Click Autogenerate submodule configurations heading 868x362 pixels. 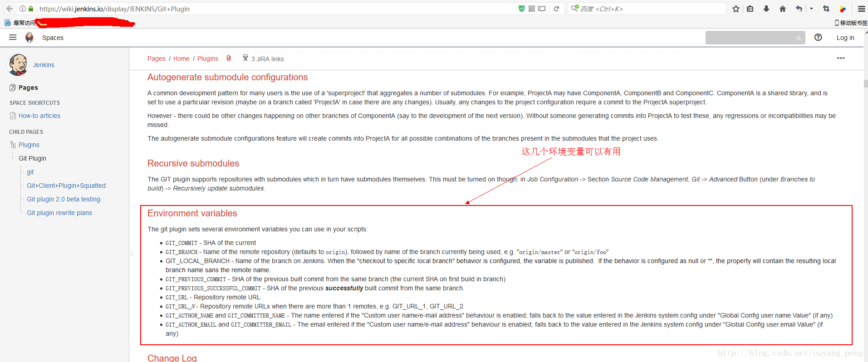(227, 77)
